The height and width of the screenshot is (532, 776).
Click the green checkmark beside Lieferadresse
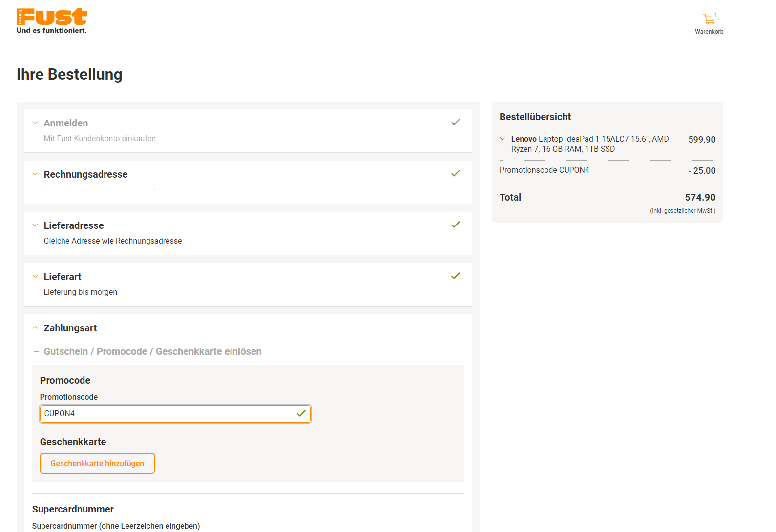pos(455,225)
